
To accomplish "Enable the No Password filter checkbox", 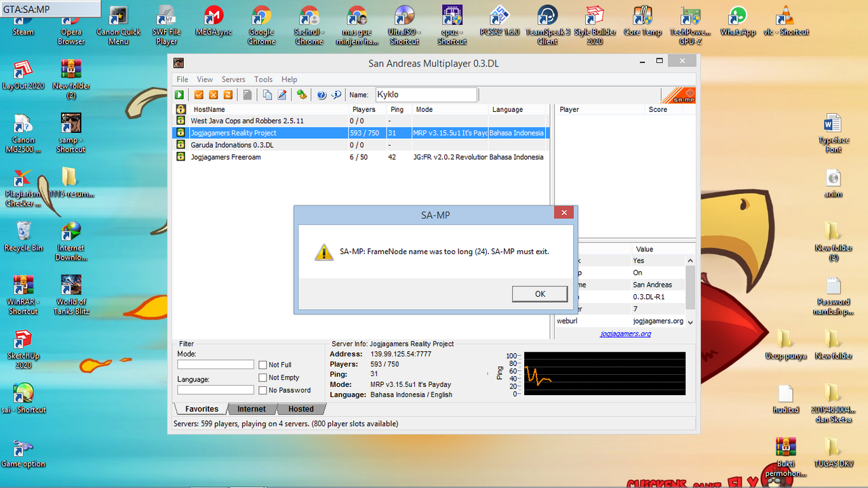I will pyautogui.click(x=263, y=390).
